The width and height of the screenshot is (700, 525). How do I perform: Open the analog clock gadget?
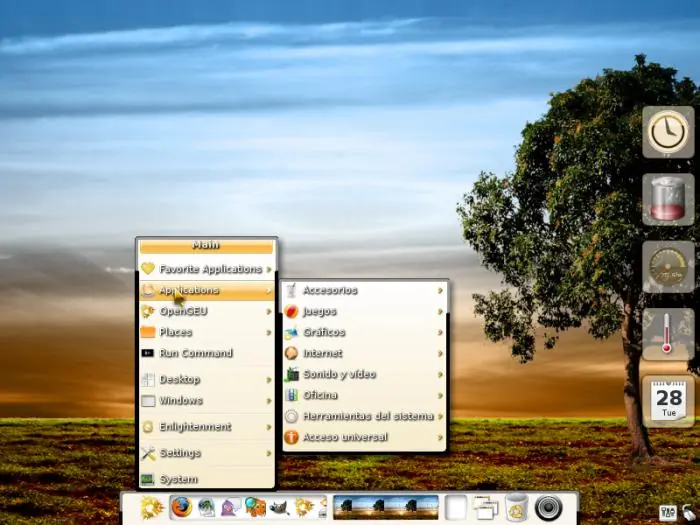click(668, 132)
